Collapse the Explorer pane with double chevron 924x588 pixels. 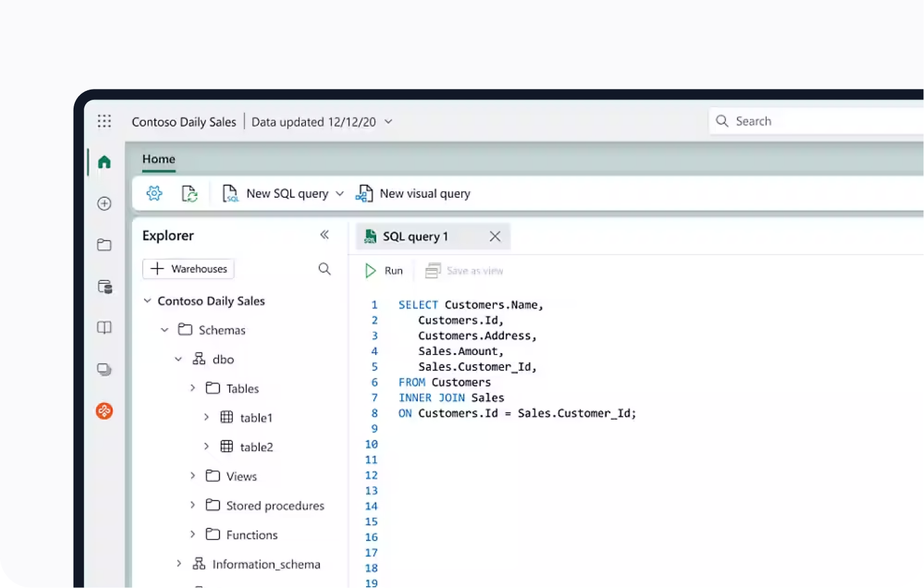(324, 235)
